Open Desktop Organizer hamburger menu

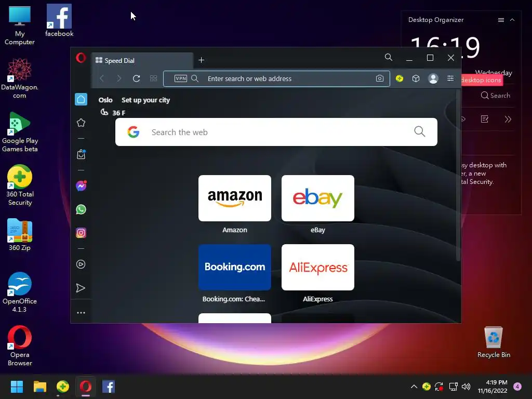pos(501,20)
